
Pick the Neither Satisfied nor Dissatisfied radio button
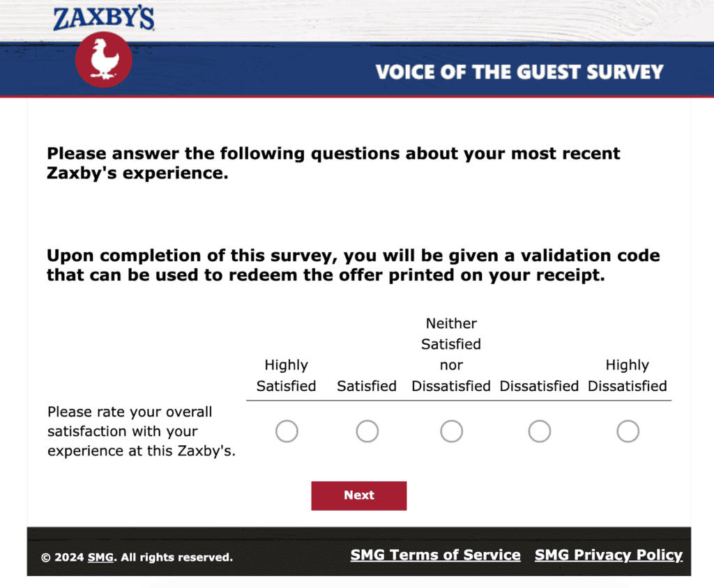451,432
